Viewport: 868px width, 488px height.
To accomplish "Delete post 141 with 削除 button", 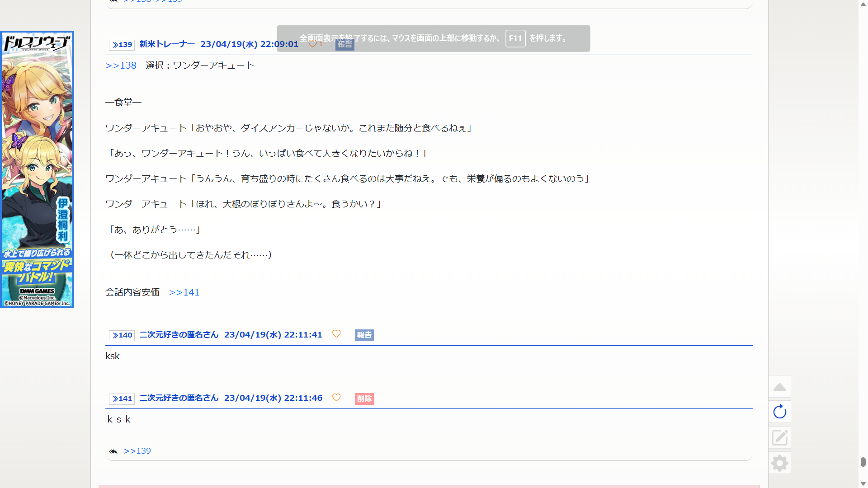I will pyautogui.click(x=364, y=399).
